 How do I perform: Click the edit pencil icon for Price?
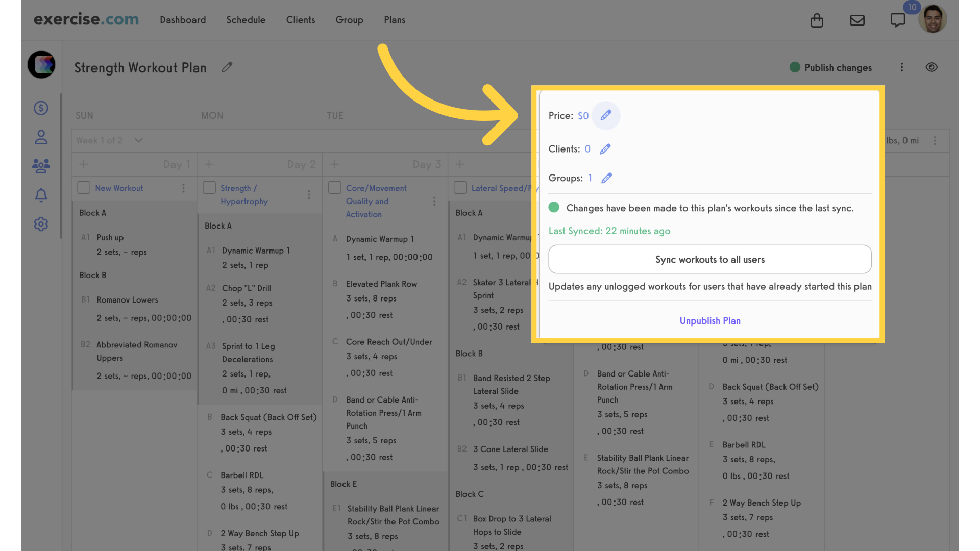click(x=605, y=115)
